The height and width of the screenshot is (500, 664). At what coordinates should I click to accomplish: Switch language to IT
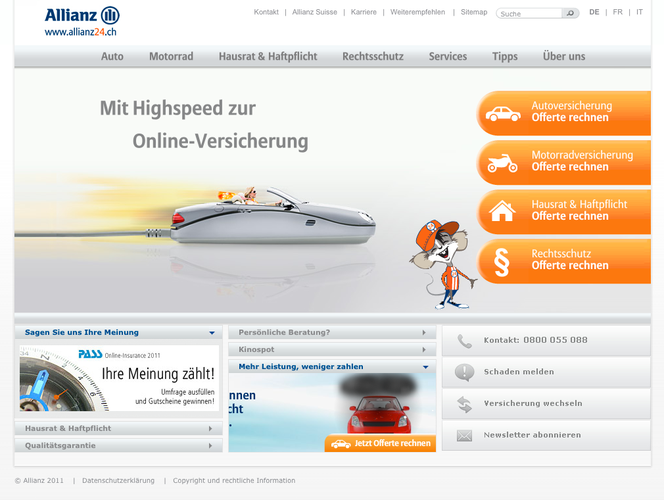pyautogui.click(x=639, y=12)
